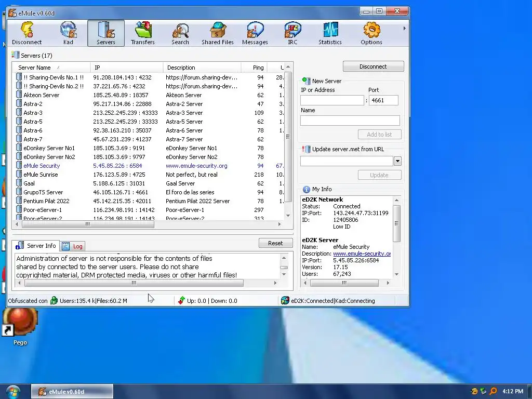This screenshot has width=532, height=399.
Task: Click the My Info blue info icon
Action: pos(307,189)
